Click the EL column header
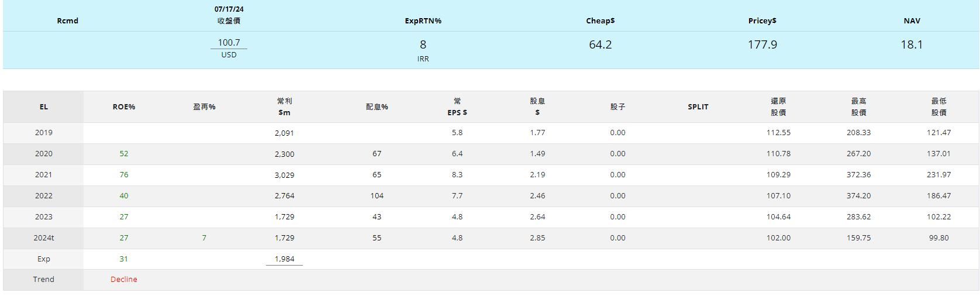 (44, 107)
